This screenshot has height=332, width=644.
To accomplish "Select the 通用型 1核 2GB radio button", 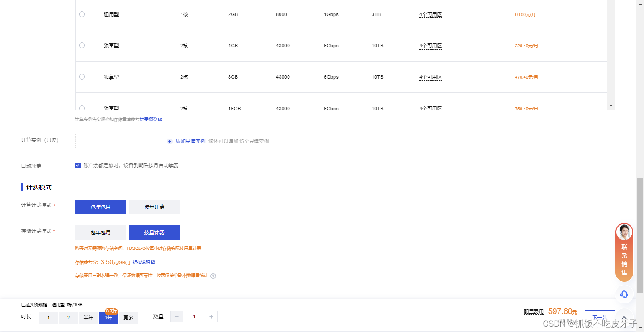I will (81, 14).
